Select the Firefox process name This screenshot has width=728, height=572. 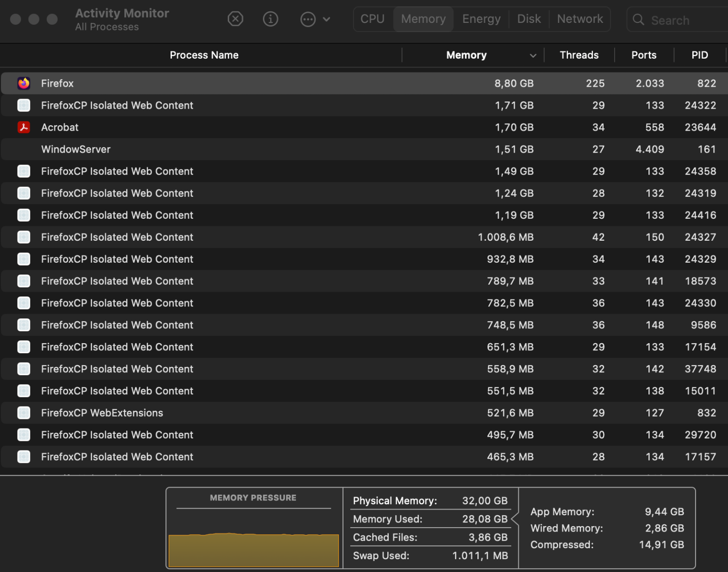[x=57, y=83]
